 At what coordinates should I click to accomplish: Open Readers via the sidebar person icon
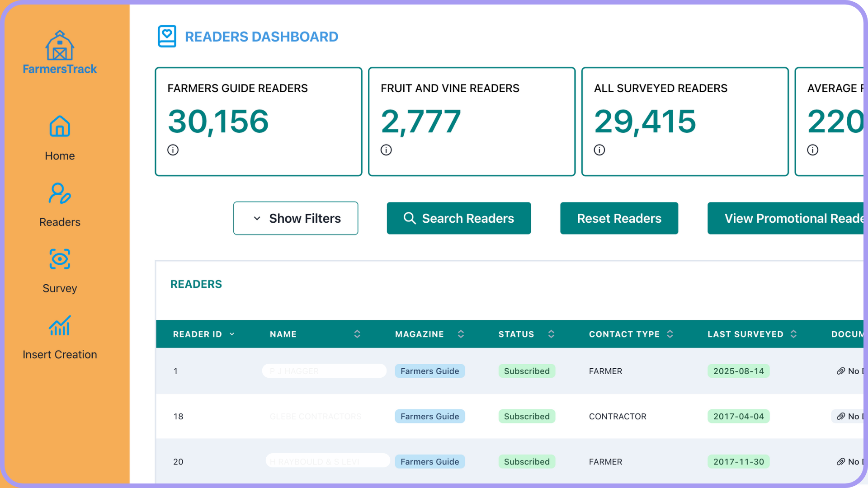click(59, 192)
